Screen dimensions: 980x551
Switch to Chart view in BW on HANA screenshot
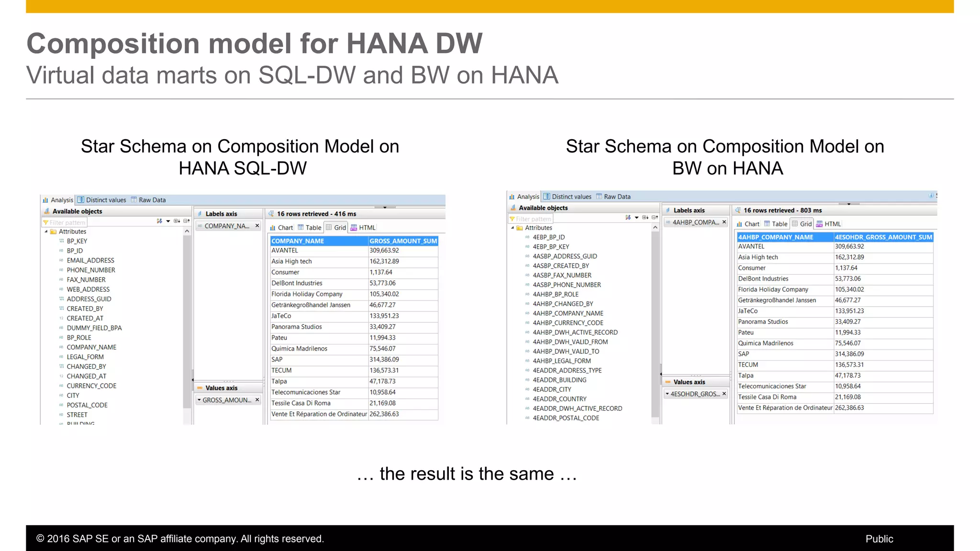pyautogui.click(x=748, y=224)
